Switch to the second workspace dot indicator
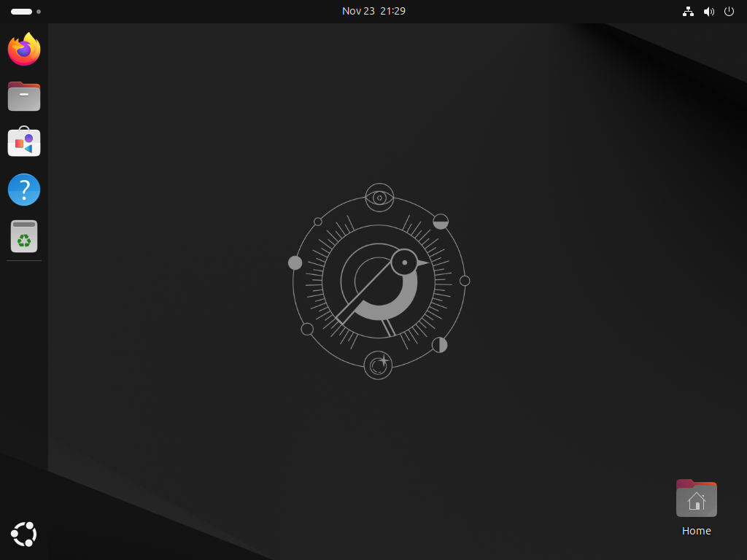This screenshot has width=747, height=560. coord(39,12)
